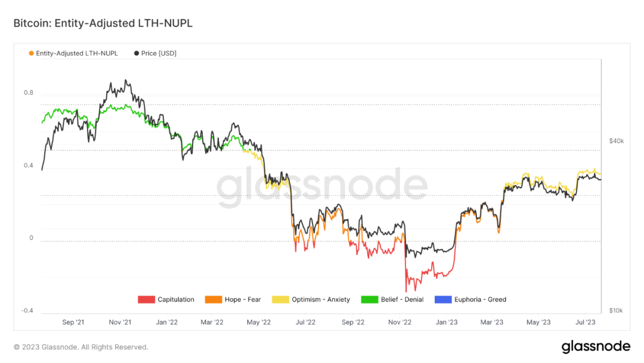Click the black dot beside Price [USD]
644x363 pixels.
(x=137, y=54)
